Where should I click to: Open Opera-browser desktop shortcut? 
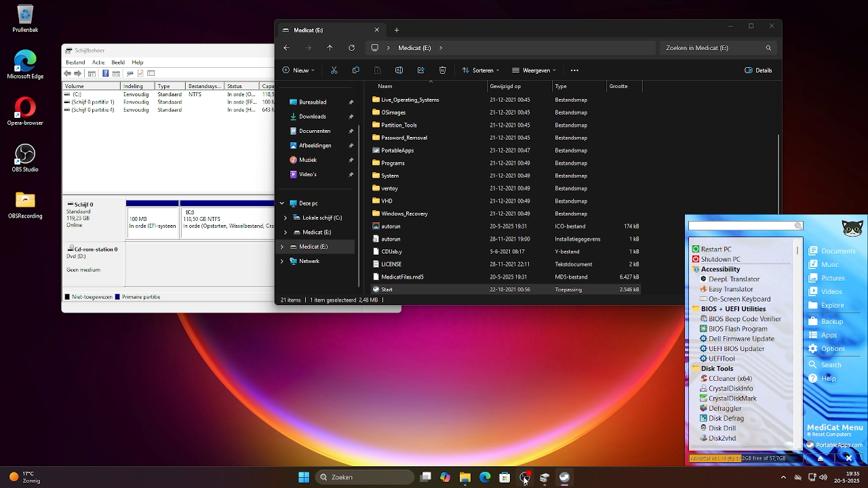25,111
